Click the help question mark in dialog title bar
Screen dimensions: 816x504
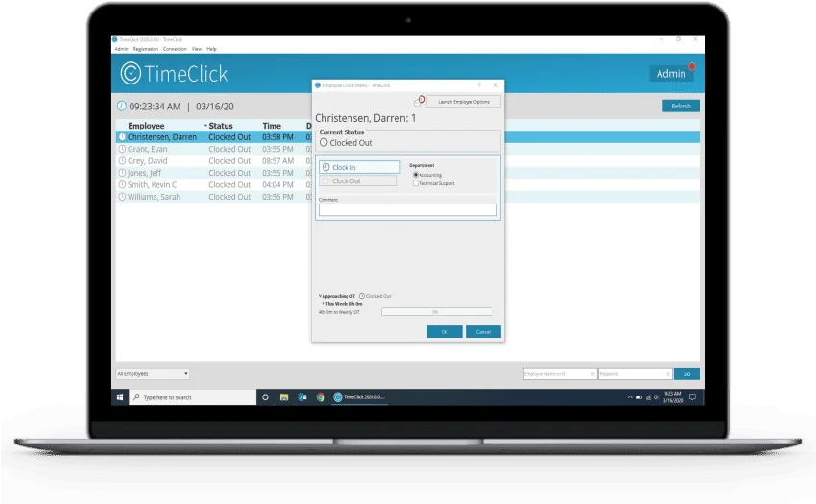point(479,84)
